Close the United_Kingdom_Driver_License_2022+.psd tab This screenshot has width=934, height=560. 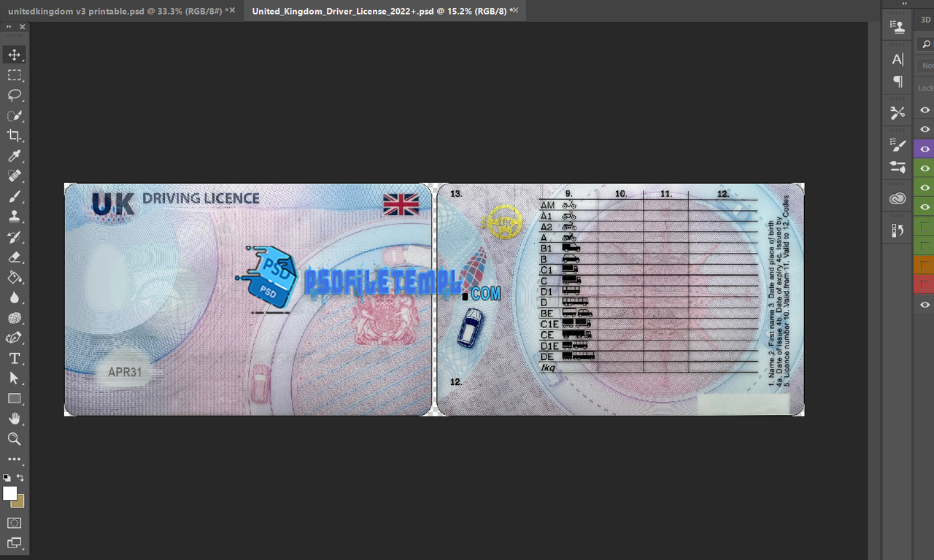[515, 10]
